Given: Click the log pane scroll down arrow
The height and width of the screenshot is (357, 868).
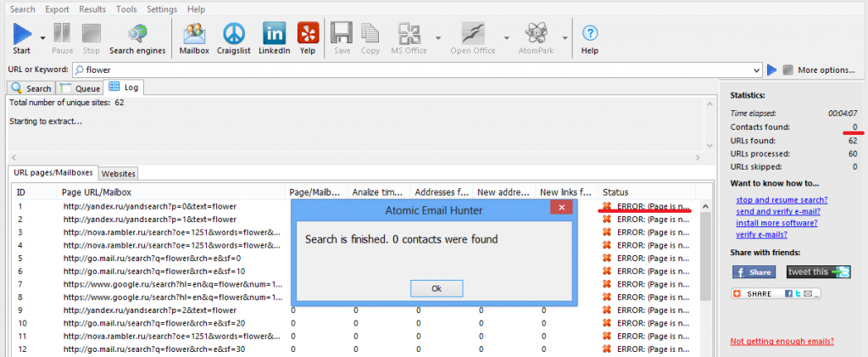Looking at the screenshot, I should 710,145.
